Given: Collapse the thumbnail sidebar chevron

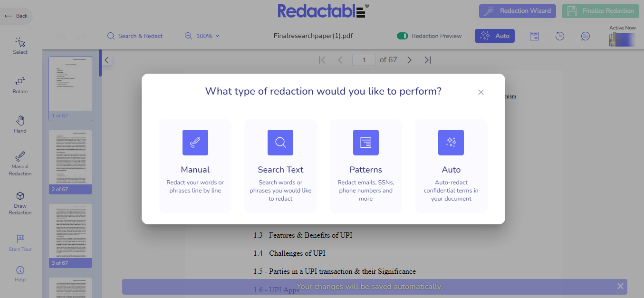Looking at the screenshot, I should tap(106, 60).
